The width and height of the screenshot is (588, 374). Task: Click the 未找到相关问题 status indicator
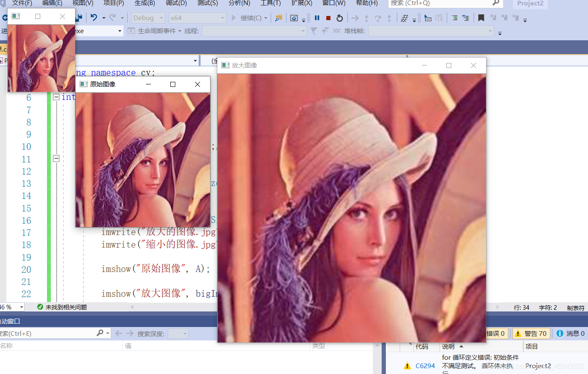click(x=62, y=307)
